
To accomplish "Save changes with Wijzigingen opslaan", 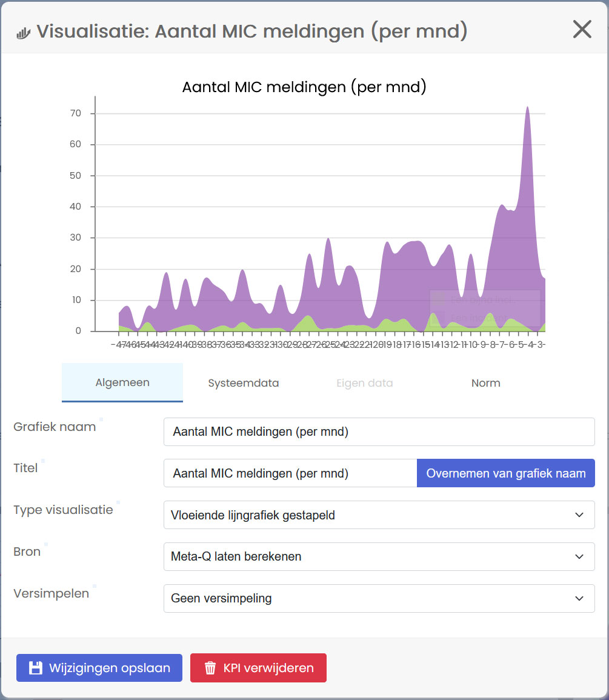I will (x=99, y=668).
